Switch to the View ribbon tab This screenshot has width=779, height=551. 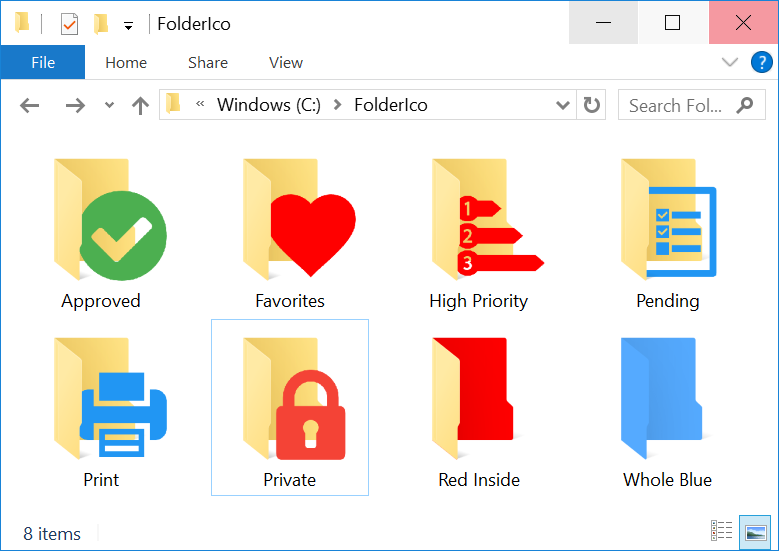[285, 63]
